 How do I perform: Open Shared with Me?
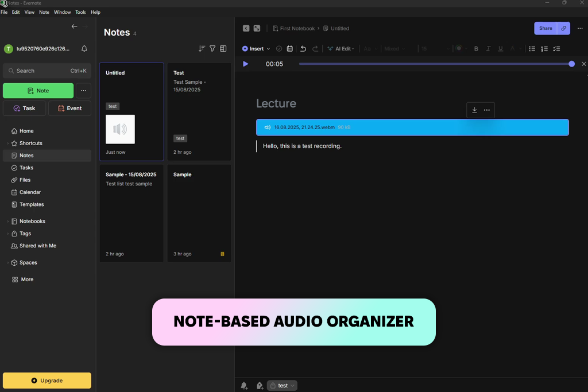(47, 246)
